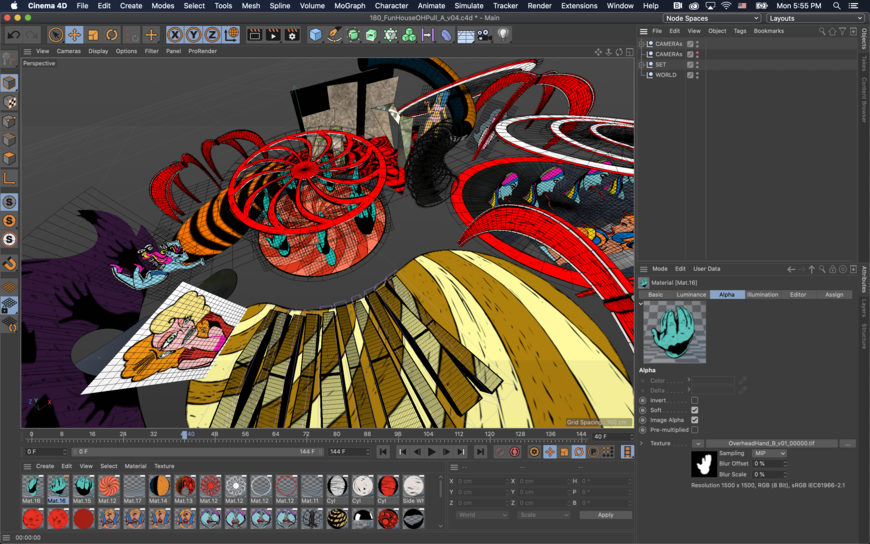Image resolution: width=870 pixels, height=544 pixels.
Task: Expand the Texture disclosure arrow
Action: [642, 443]
